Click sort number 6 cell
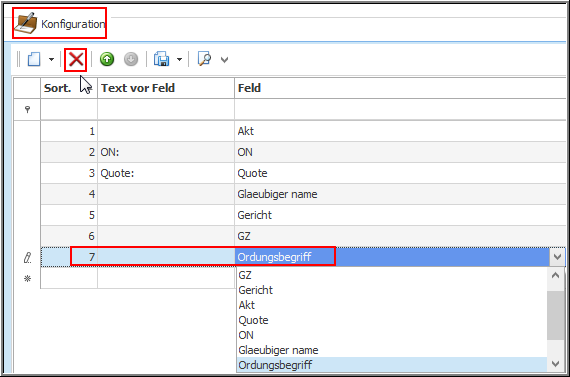Screen dimensions: 570x377 tap(69, 236)
